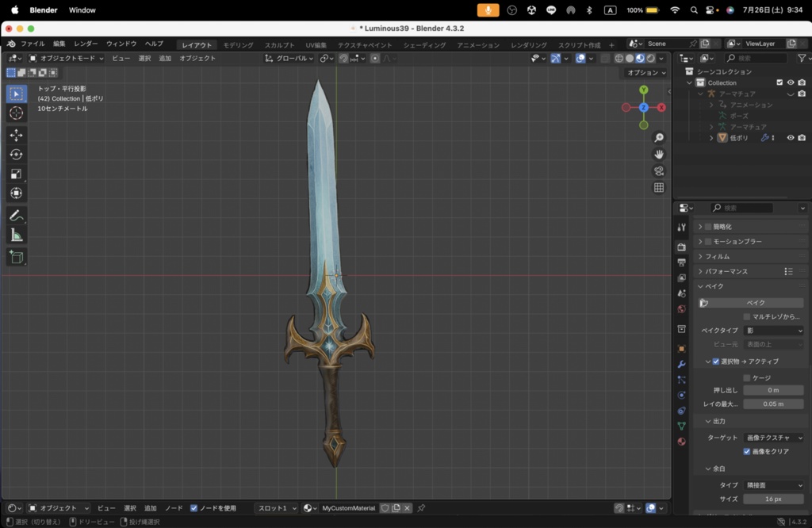Viewport: 812px width, 528px height.
Task: Collapse the Collection tree item
Action: point(689,82)
